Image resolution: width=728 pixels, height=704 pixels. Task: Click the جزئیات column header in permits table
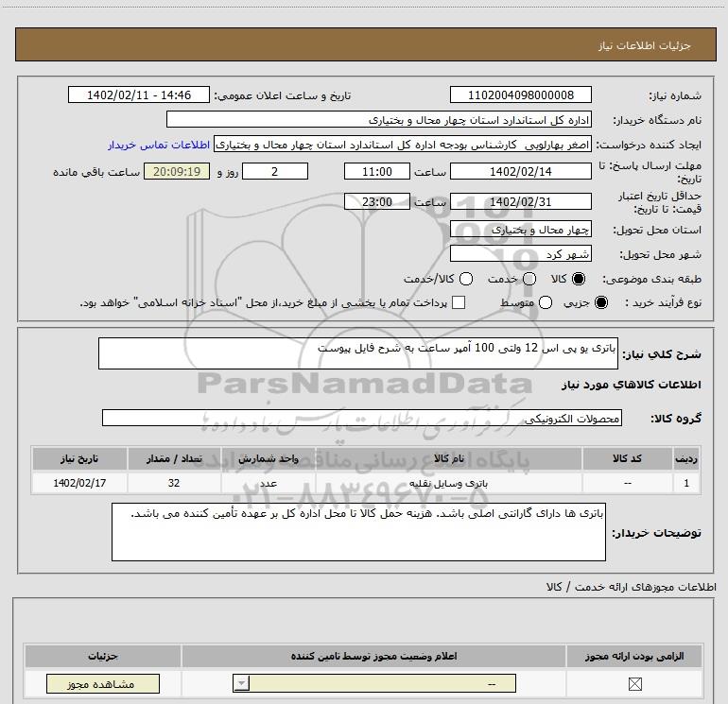103,656
